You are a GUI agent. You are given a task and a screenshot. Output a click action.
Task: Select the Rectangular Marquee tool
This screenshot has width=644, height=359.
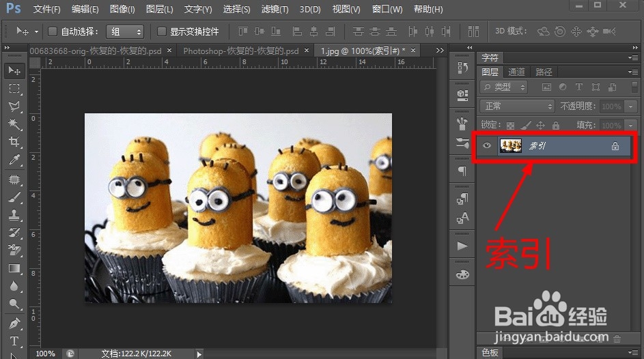[14, 89]
